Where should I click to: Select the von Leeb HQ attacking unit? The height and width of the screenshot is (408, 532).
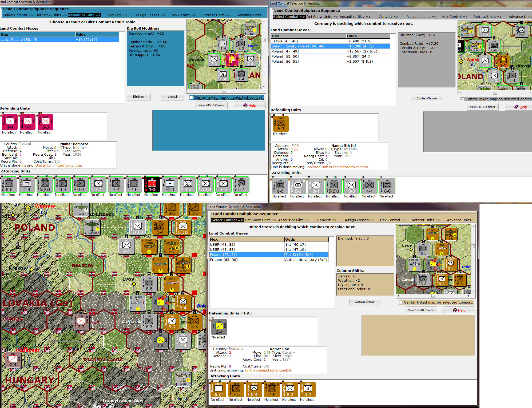44,184
